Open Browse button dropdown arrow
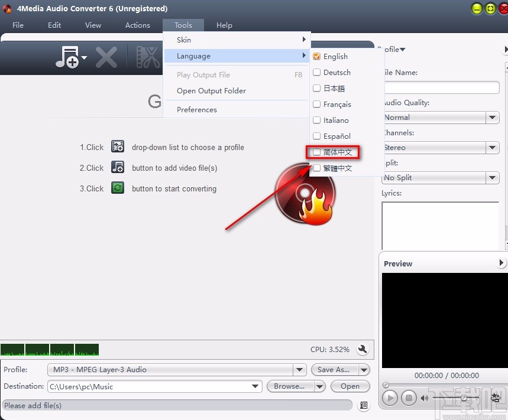508x420 pixels. coord(319,386)
